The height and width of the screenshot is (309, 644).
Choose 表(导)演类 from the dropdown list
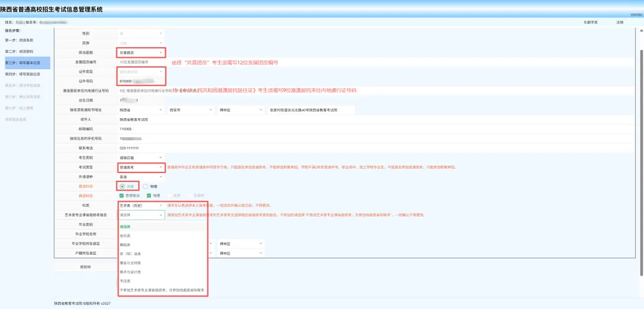click(x=162, y=254)
